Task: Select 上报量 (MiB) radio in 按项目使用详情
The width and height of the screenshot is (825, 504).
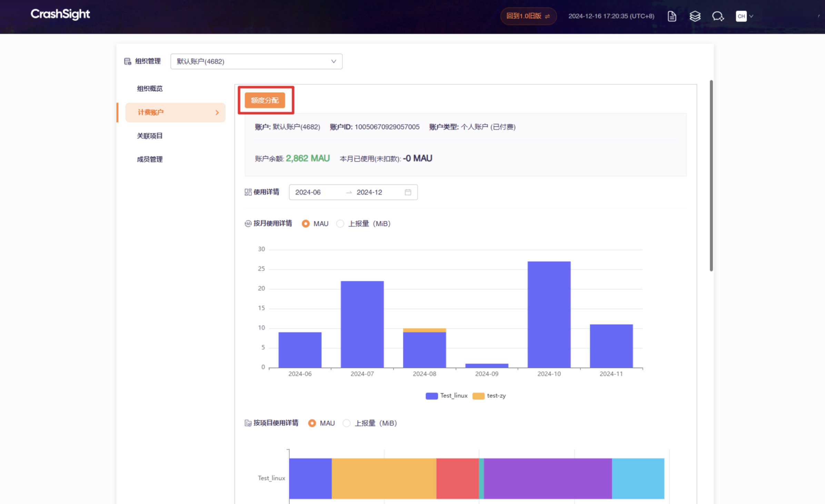Action: click(x=347, y=423)
